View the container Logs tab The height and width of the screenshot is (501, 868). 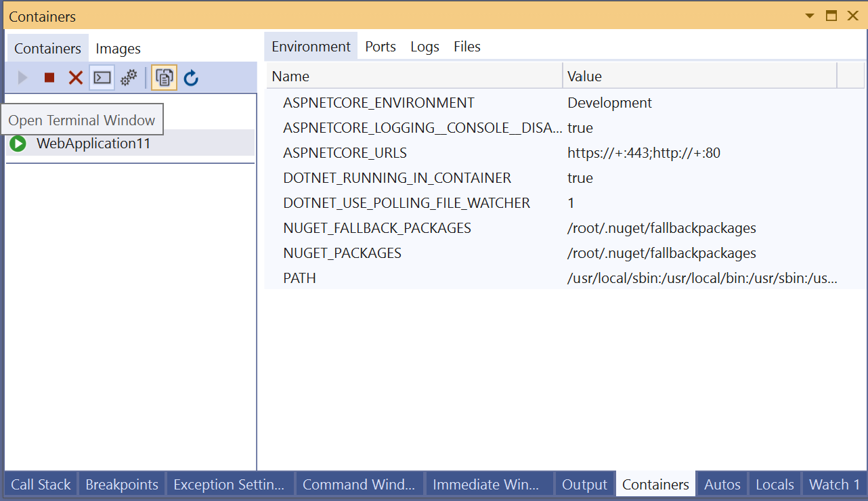tap(425, 46)
